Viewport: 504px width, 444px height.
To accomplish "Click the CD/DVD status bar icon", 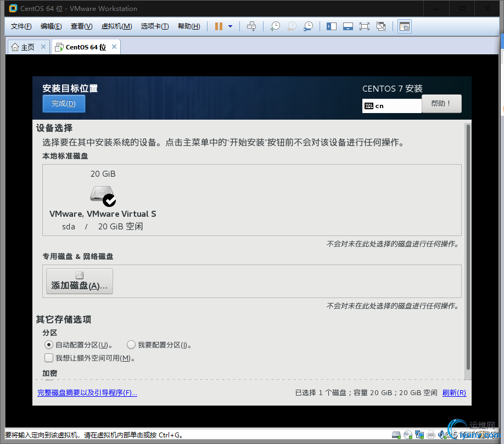I will pos(408,435).
